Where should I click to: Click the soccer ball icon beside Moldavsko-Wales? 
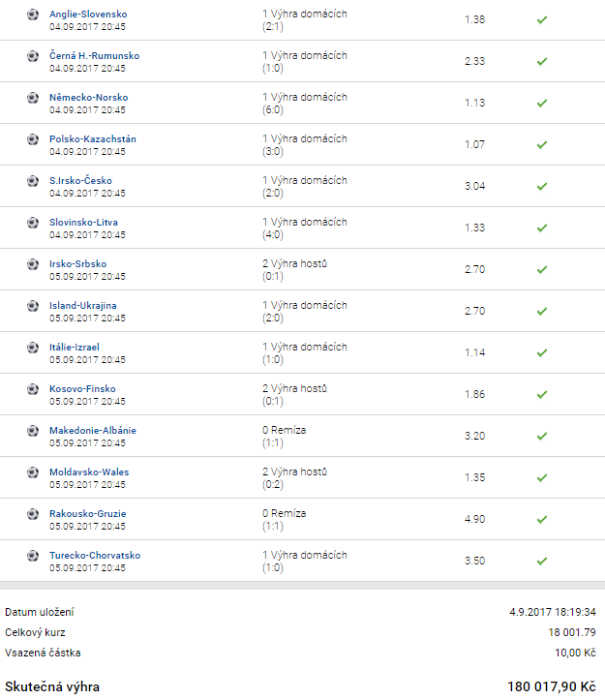pos(33,472)
